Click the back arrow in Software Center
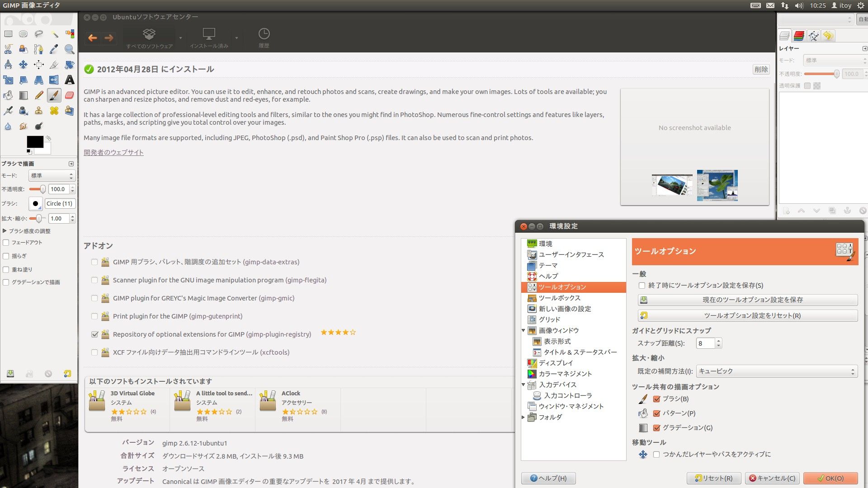868x488 pixels. point(93,38)
